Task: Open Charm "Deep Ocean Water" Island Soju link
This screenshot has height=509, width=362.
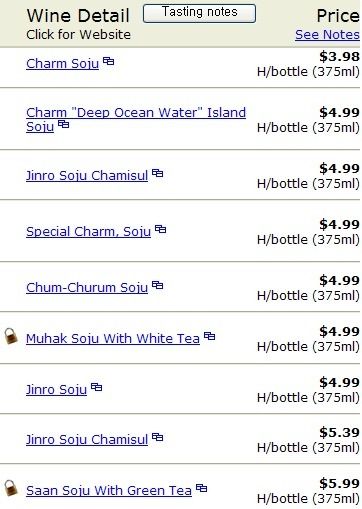Action: coord(136,119)
